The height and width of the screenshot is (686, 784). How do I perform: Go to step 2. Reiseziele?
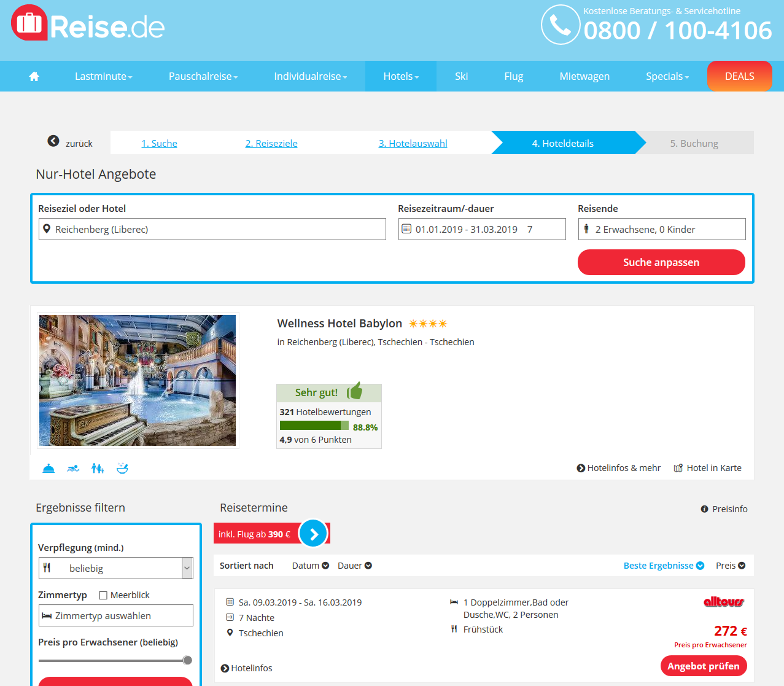271,143
